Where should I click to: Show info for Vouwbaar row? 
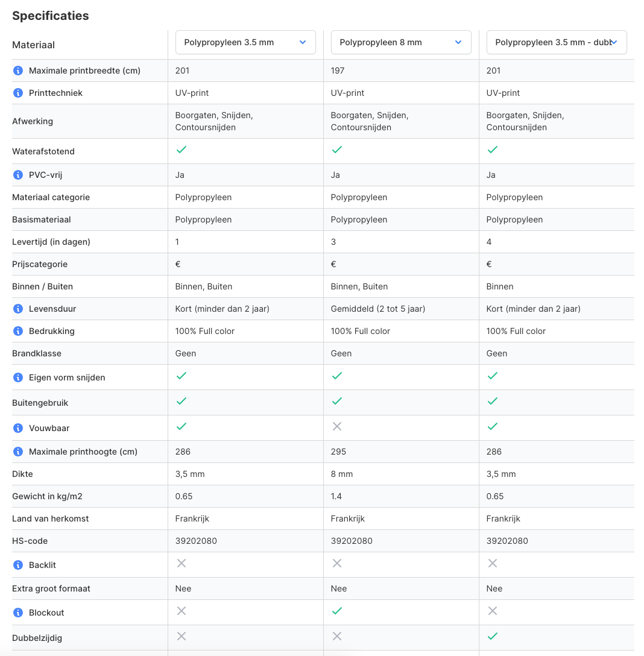pos(18,428)
